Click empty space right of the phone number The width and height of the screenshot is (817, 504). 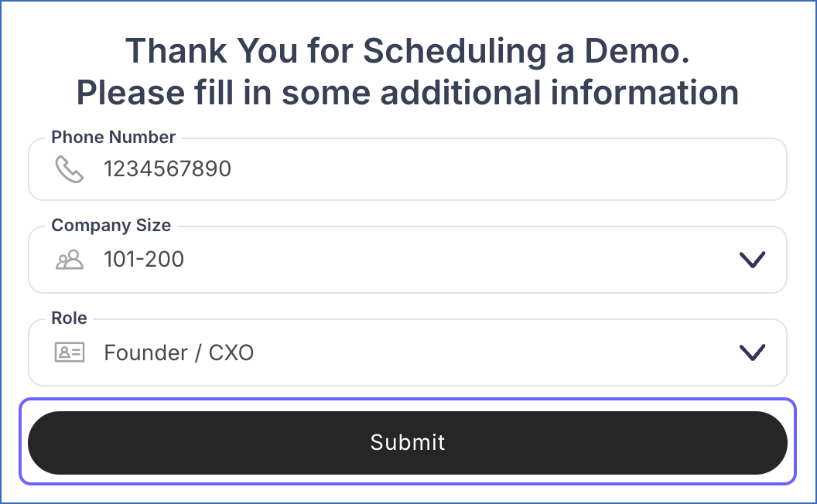(x=503, y=169)
